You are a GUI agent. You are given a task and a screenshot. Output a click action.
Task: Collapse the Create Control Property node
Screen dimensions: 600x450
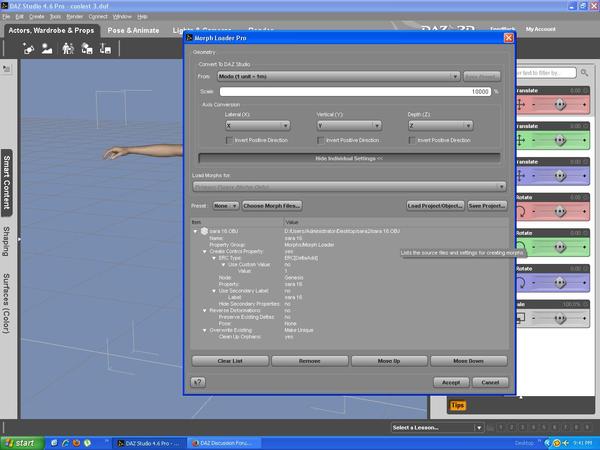point(205,251)
